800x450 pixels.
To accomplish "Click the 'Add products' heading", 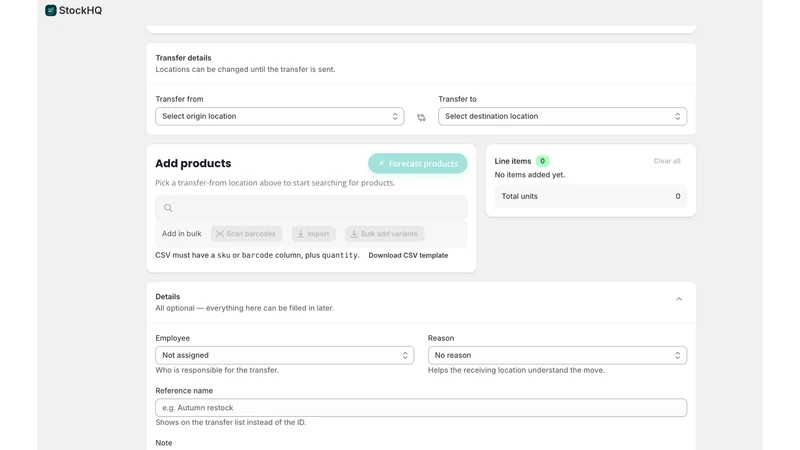I will point(193,163).
